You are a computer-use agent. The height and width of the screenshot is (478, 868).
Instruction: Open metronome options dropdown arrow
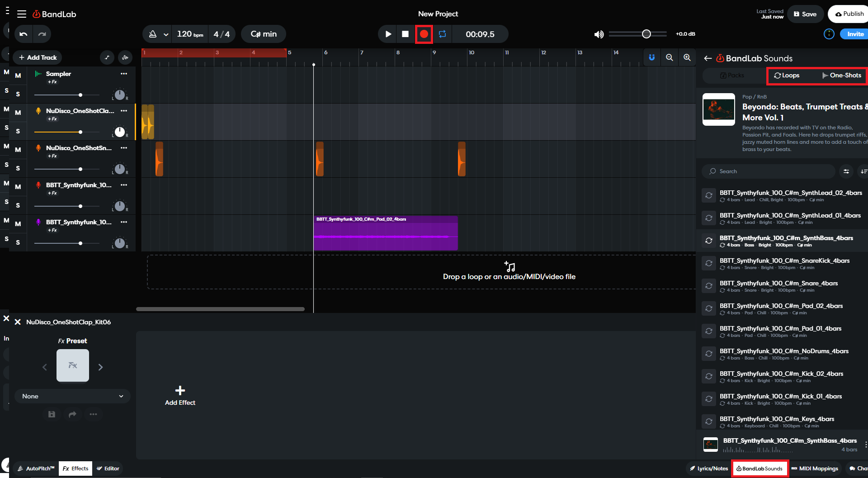[166, 34]
